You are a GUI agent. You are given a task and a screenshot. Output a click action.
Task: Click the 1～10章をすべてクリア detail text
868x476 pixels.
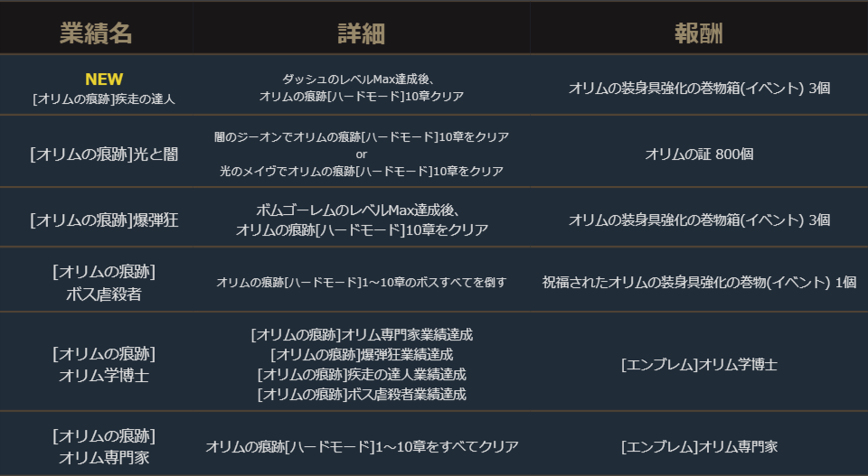[x=361, y=446]
